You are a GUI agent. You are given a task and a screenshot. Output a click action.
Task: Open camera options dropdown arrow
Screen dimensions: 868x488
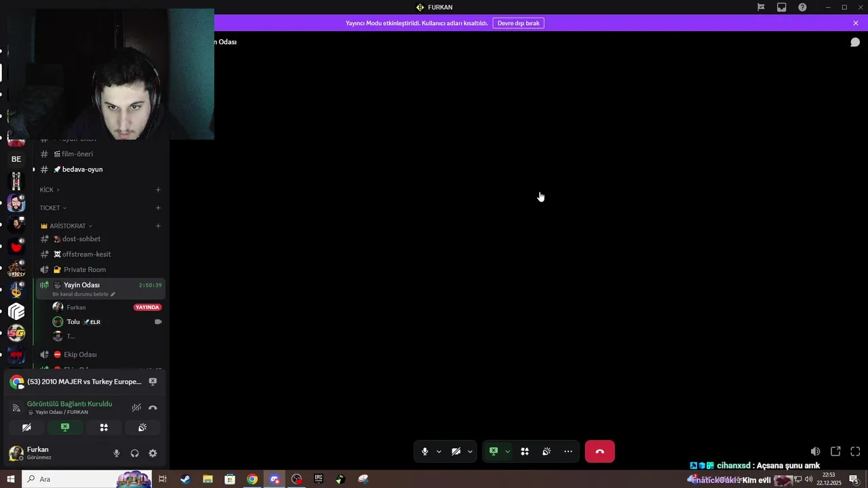click(470, 451)
